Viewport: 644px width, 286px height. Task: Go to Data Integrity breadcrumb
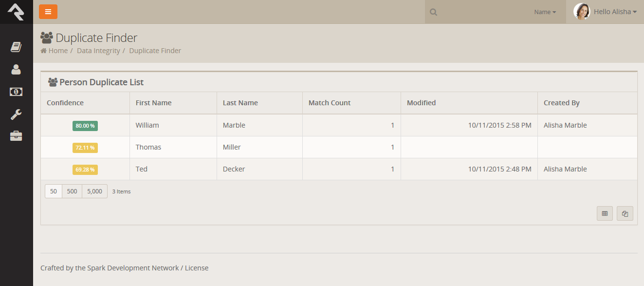98,51
